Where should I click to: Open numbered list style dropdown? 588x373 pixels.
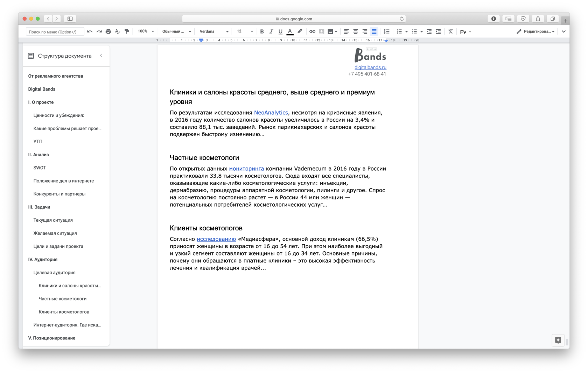(406, 31)
